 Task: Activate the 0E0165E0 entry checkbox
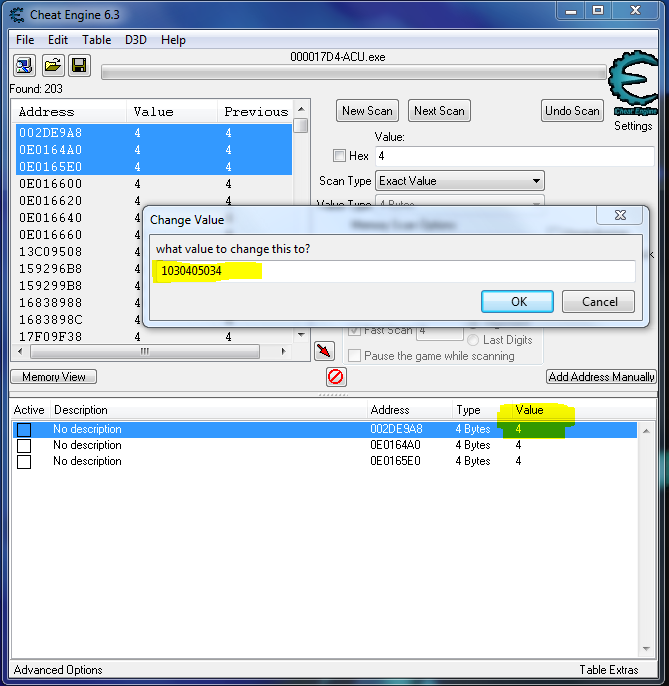24,462
